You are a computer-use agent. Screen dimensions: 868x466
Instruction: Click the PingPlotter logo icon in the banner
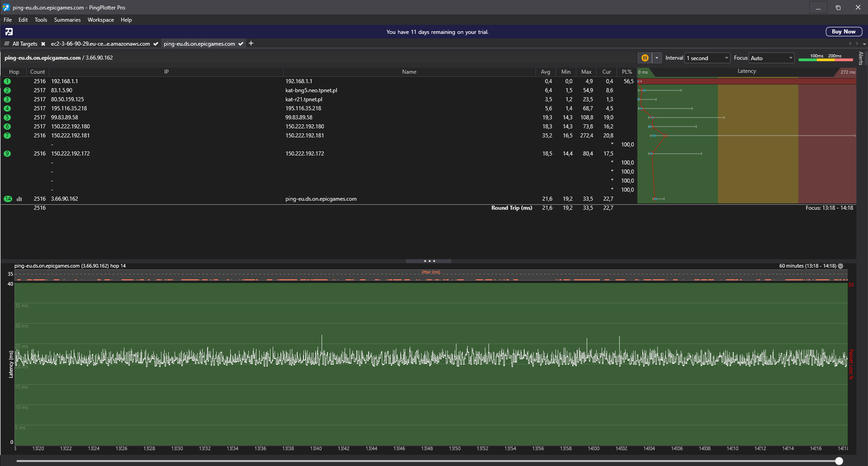[9, 32]
